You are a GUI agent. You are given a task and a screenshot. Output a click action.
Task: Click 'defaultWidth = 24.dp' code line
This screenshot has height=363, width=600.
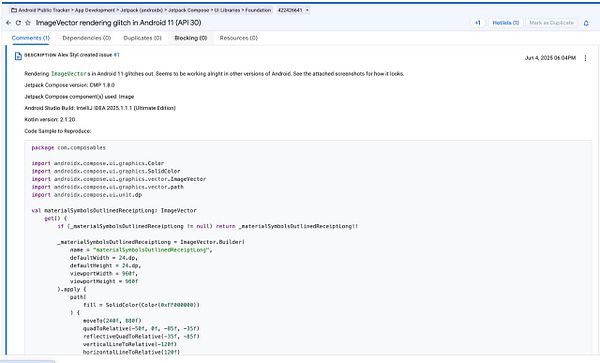pyautogui.click(x=104, y=258)
